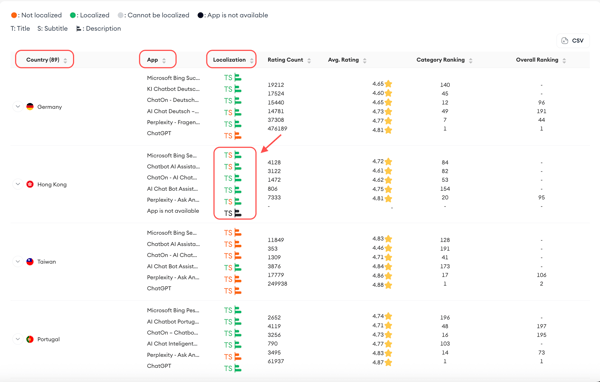
Task: Click Hong Kong unavailable app black flag
Action: pyautogui.click(x=238, y=213)
